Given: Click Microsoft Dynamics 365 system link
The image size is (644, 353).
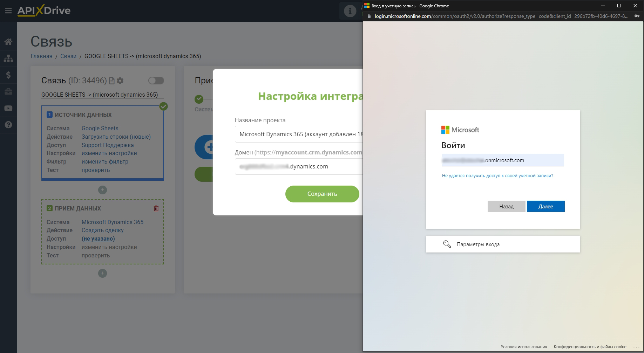Looking at the screenshot, I should (x=113, y=222).
